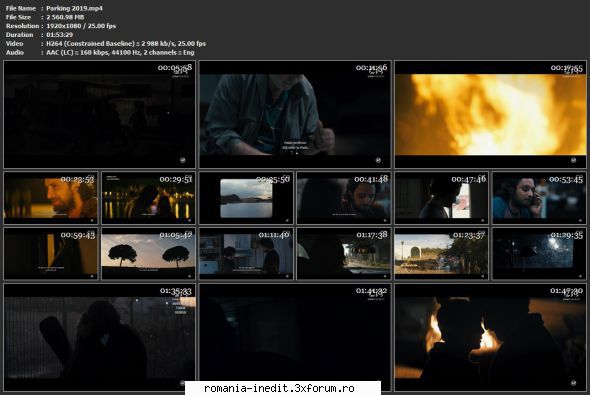Click the romania-inedit.3xforum.ro watermark link
Viewport: 590px width, 395px height.
[x=279, y=388]
